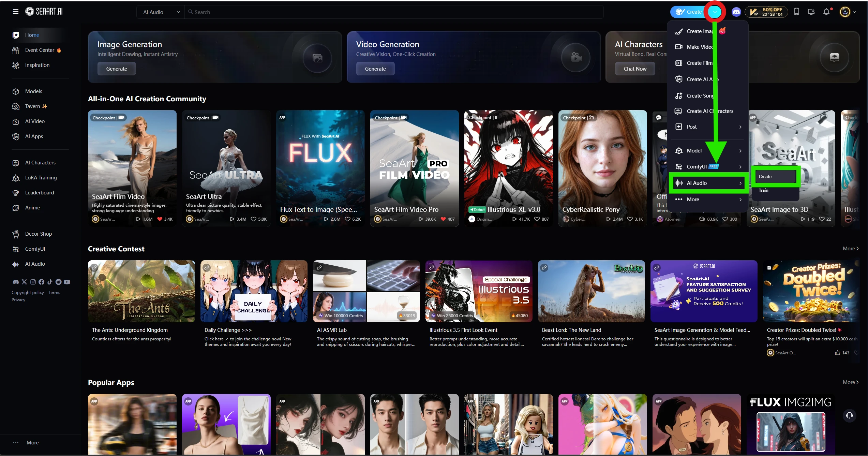Open the notifications bell

pos(826,12)
